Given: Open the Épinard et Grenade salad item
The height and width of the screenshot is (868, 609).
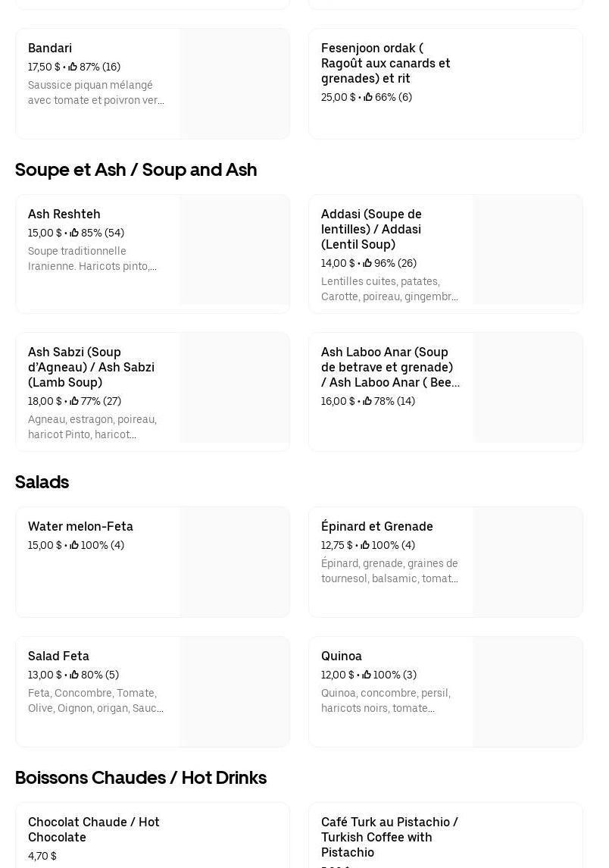Looking at the screenshot, I should [376, 526].
